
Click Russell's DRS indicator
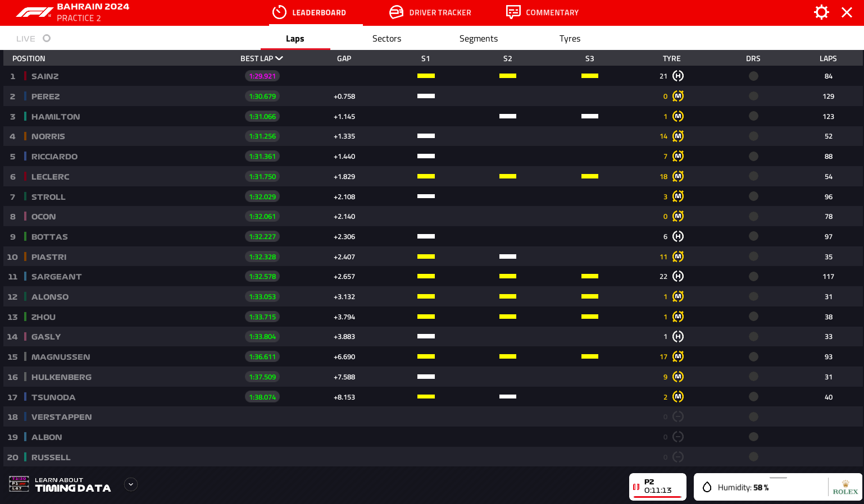(x=753, y=457)
